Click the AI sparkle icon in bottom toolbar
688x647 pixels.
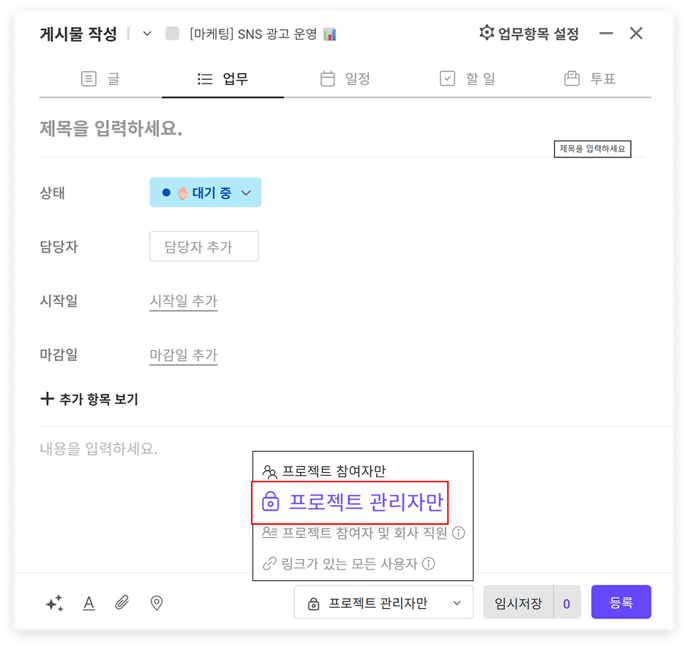(54, 603)
